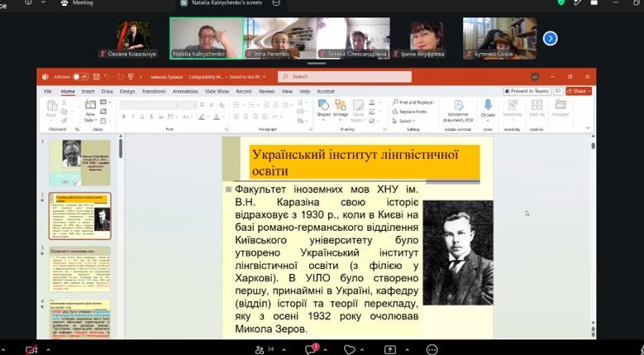This screenshot has height=355, width=644.
Task: Click the share screen icon in meeting bar
Action: (x=389, y=350)
